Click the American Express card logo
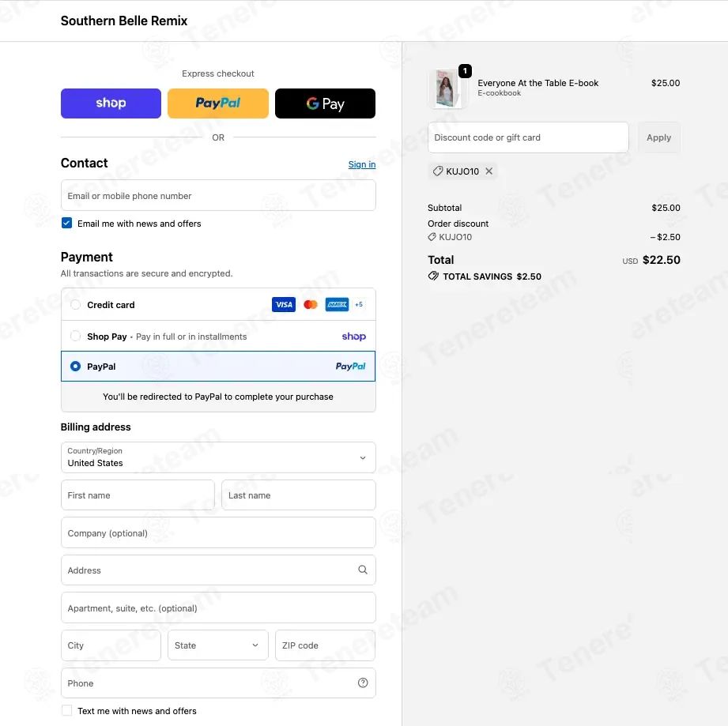This screenshot has height=726, width=728. click(337, 304)
